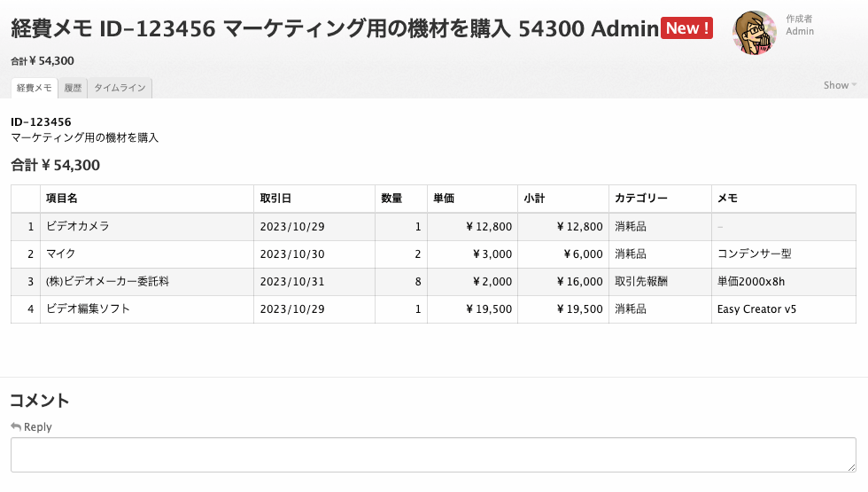The image size is (868, 492).
Task: Click the Reply arrow icon
Action: (16, 426)
